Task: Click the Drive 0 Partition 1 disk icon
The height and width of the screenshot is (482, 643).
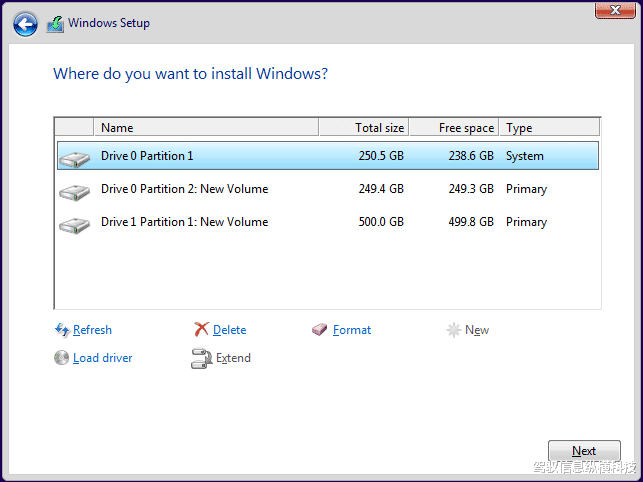Action: 74,157
